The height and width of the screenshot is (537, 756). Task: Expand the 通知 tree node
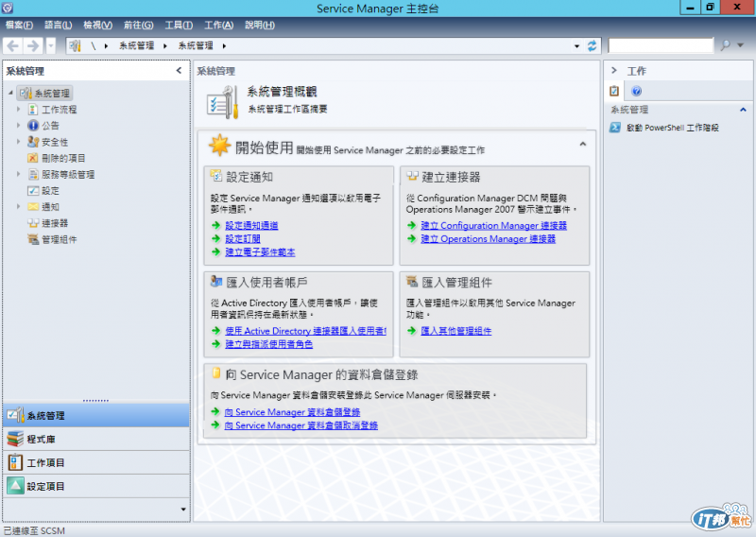(19, 206)
